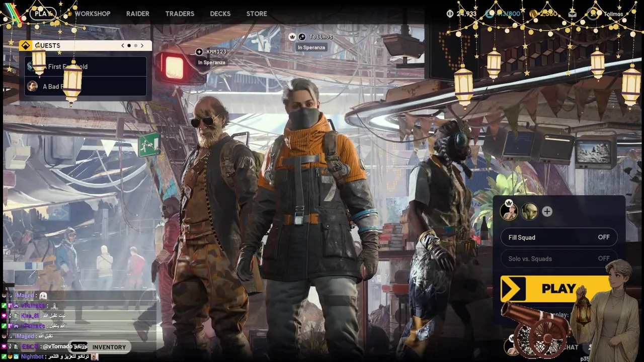The image size is (644, 362).
Task: Click the Tollmos name tag above character
Action: [x=321, y=37]
